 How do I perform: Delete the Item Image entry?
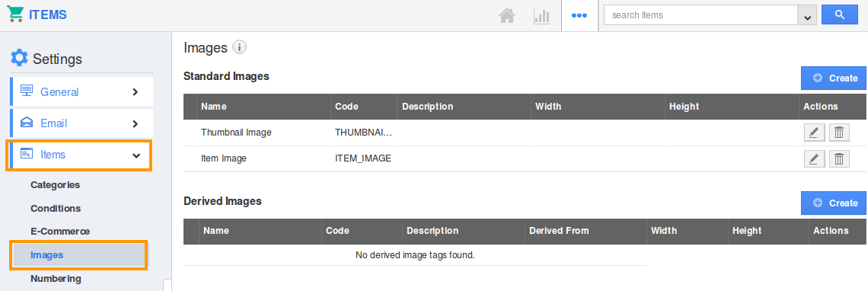[x=839, y=158]
